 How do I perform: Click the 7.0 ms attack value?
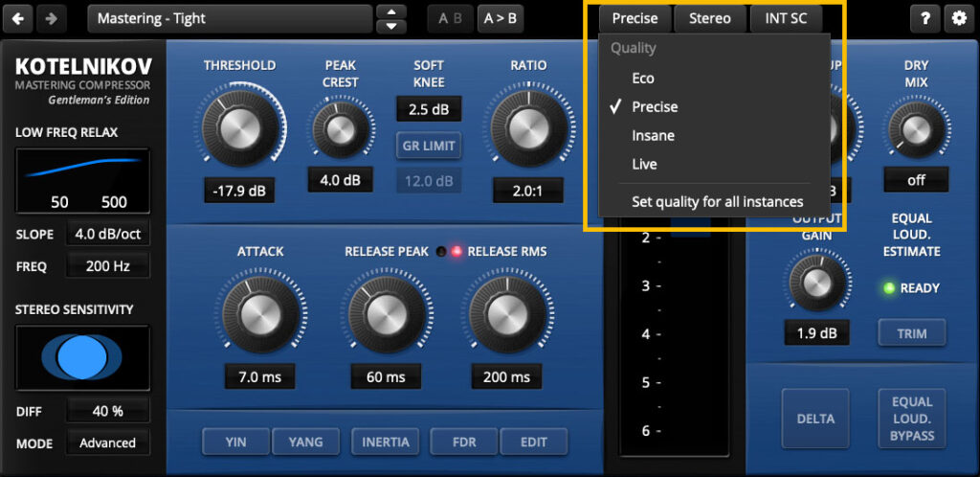(260, 377)
